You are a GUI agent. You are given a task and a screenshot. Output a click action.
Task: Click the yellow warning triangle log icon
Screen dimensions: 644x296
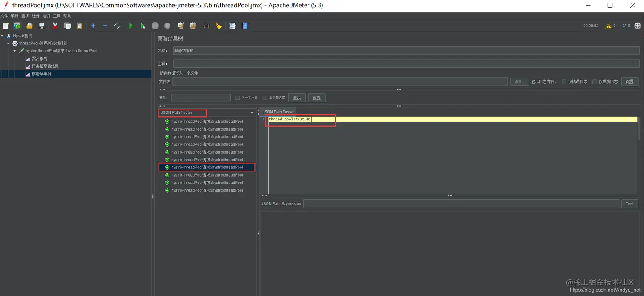609,26
